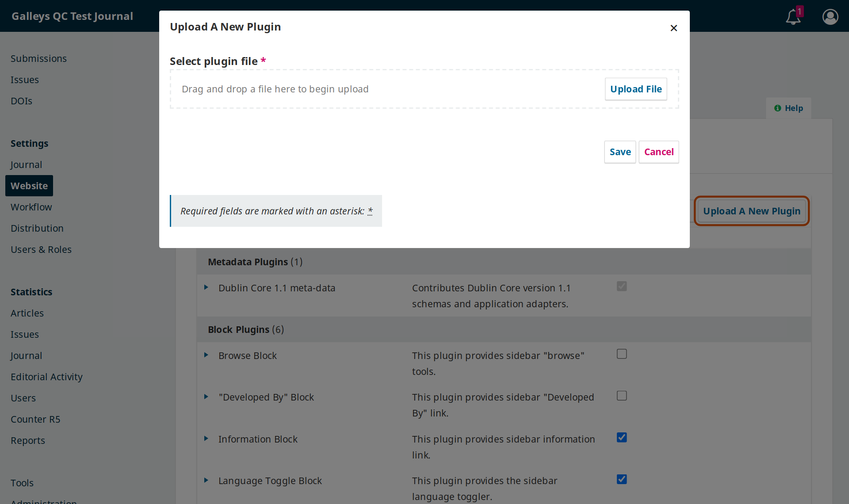
Task: Click the Help tab label
Action: (794, 108)
